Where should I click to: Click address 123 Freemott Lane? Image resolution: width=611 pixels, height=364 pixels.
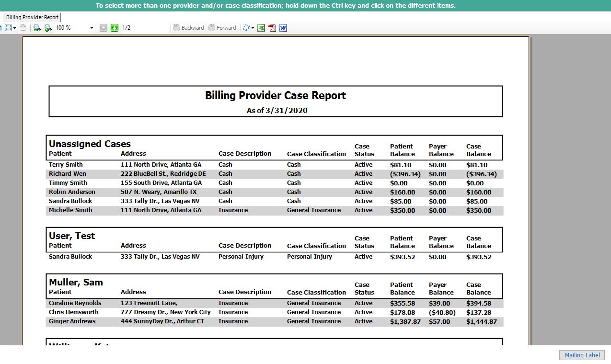pyautogui.click(x=149, y=303)
